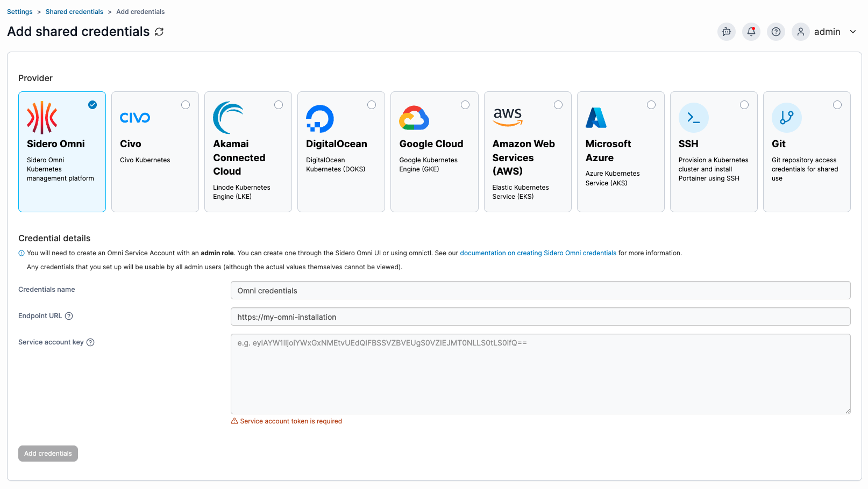Screen dimensions: 868x489
Task: Click the DigitalOcean logo
Action: pos(320,118)
